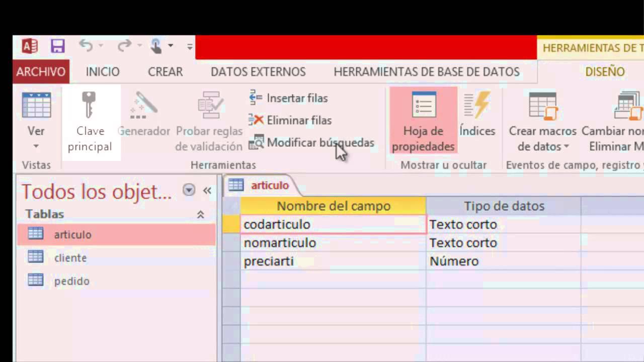Open the DATOS EXTERNOS tab
Image resolution: width=644 pixels, height=362 pixels.
[258, 72]
